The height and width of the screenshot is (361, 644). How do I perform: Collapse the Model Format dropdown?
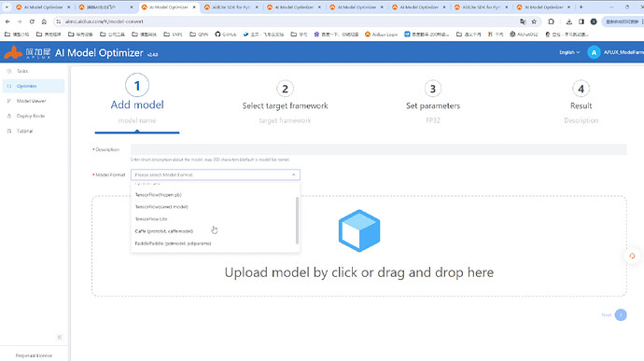point(293,175)
